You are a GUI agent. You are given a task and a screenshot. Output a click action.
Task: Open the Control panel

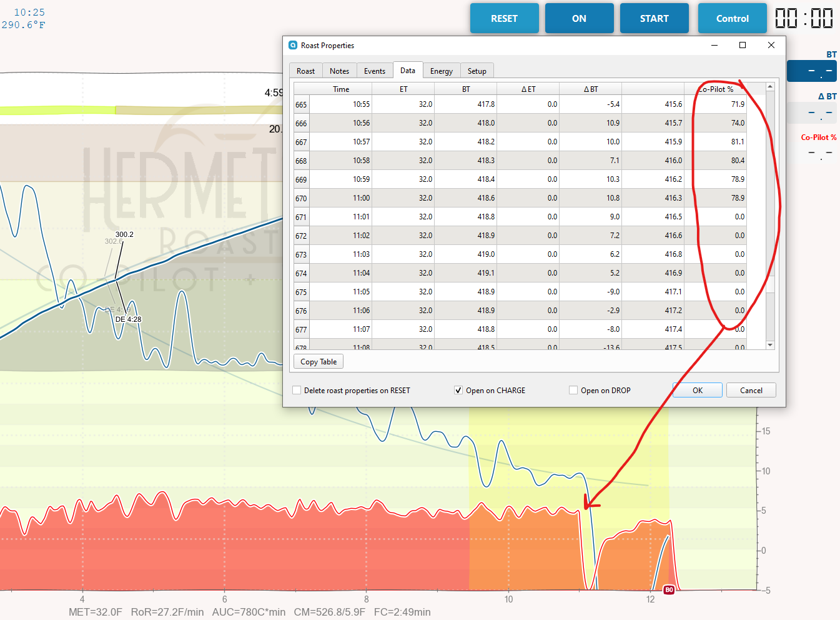pyautogui.click(x=732, y=18)
